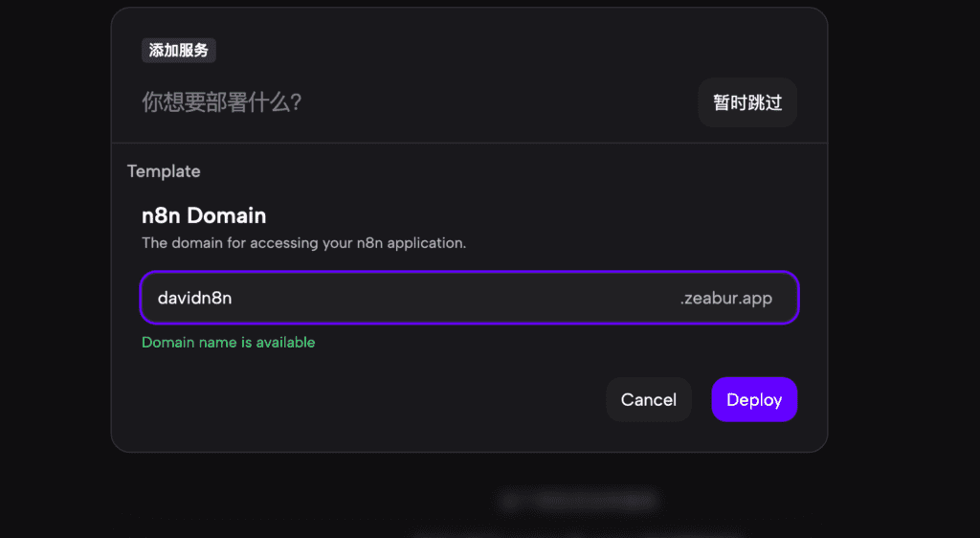Click the n8n Domain heading

point(204,215)
